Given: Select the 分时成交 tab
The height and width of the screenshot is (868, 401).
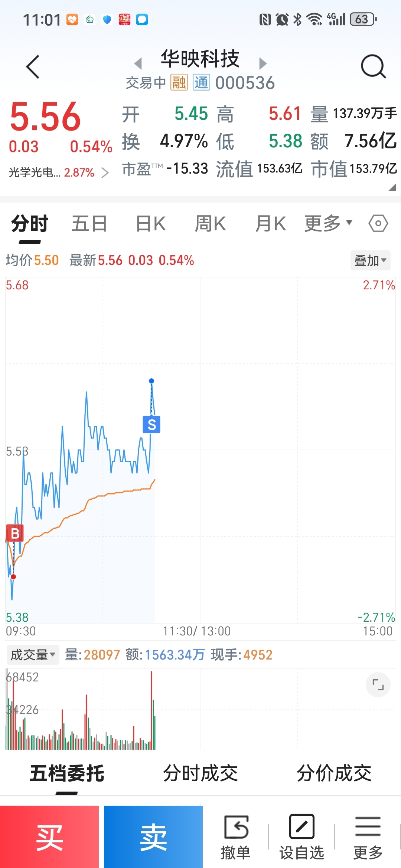Looking at the screenshot, I should click(x=200, y=773).
